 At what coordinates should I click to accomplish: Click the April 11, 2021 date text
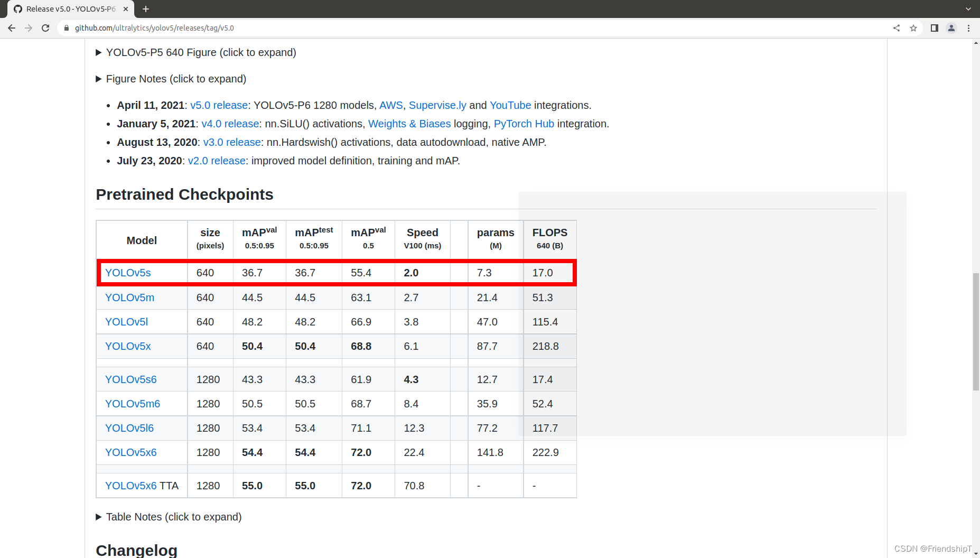click(151, 105)
